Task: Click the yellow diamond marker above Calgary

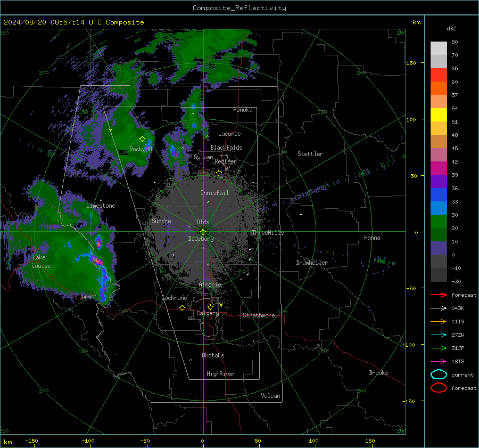Action: 210,307
